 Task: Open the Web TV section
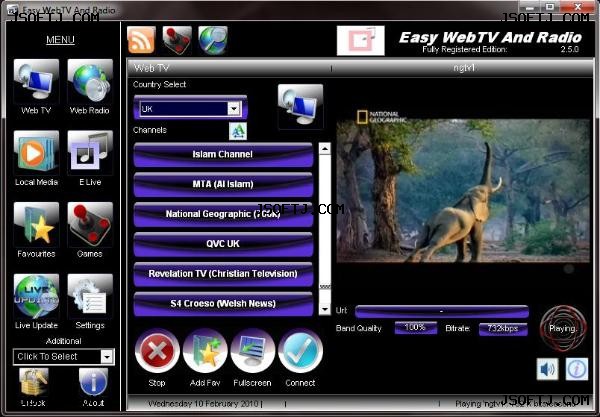tap(36, 81)
